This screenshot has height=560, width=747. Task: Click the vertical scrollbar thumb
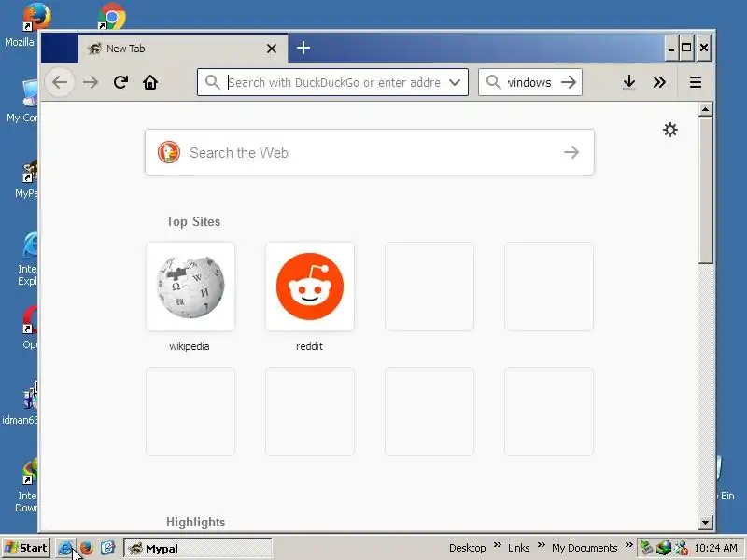pyautogui.click(x=706, y=190)
